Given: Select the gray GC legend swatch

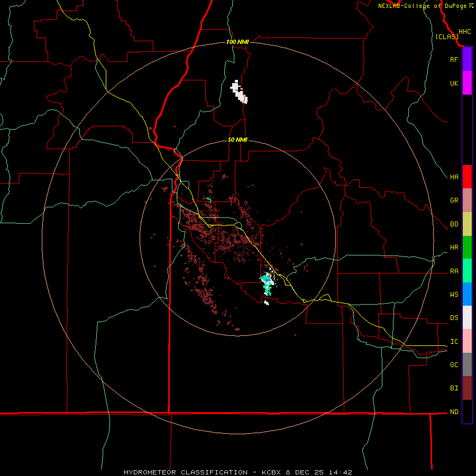Looking at the screenshot, I should coord(467,364).
